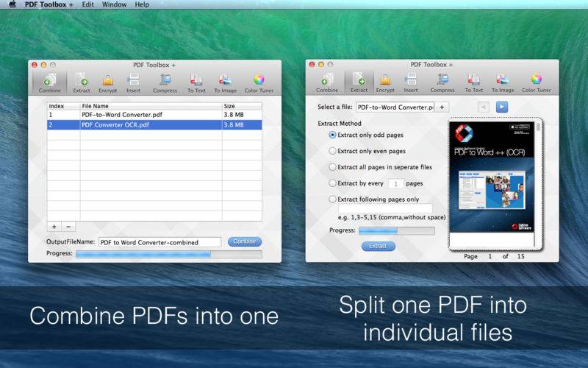Select row PDF Converter OCR.pdf
This screenshot has width=588, height=368.
[154, 124]
